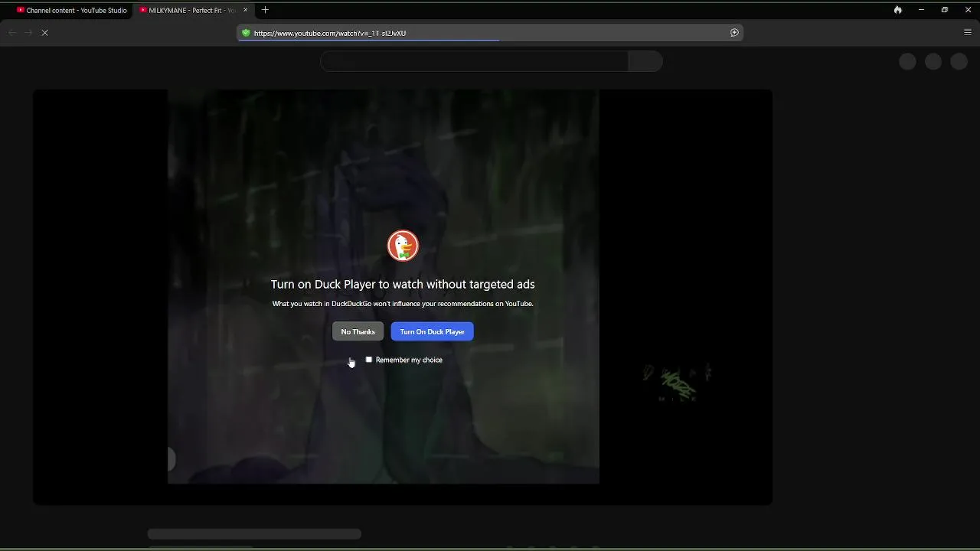Click the DuckDuckGo duck logo
Viewport: 980px width, 551px height.
403,246
